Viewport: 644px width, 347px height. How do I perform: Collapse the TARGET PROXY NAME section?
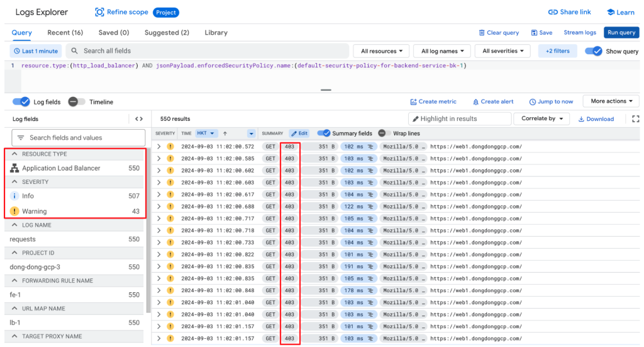coord(14,336)
